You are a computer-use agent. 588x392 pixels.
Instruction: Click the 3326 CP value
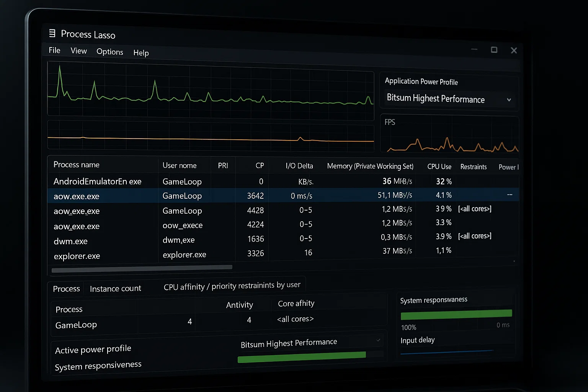tap(256, 253)
